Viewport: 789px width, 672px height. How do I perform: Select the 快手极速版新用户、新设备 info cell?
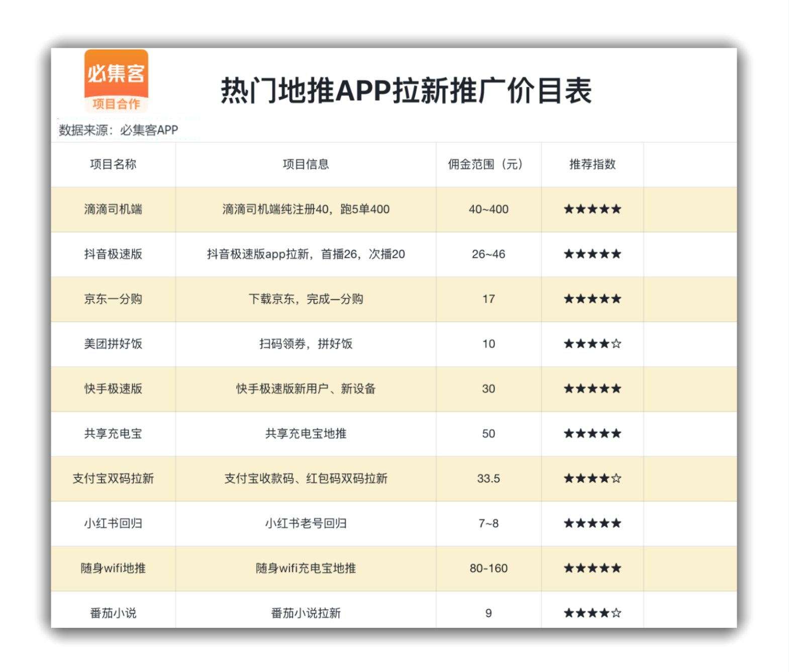pos(306,389)
